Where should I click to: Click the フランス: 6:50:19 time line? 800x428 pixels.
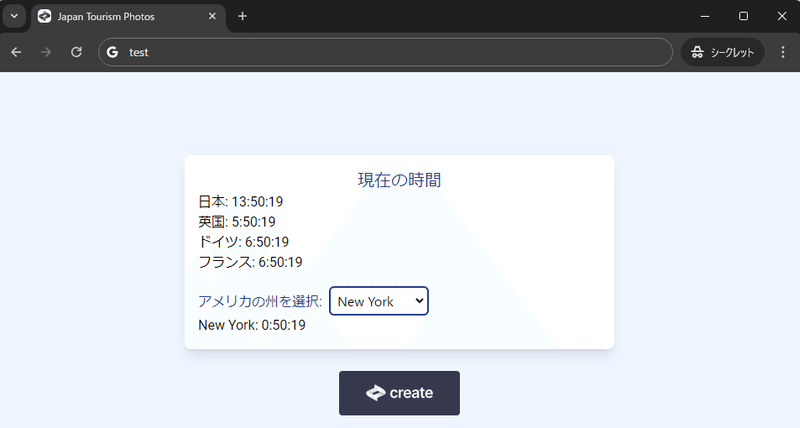pyautogui.click(x=251, y=262)
